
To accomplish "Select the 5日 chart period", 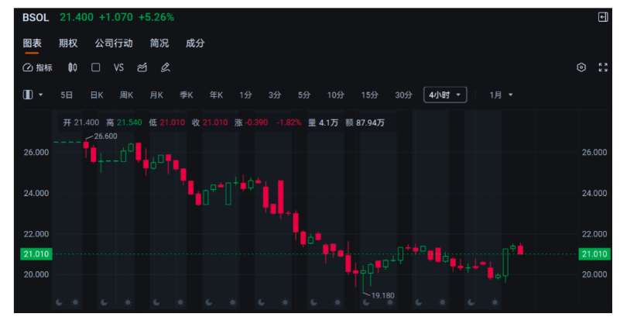I will 67,95.
